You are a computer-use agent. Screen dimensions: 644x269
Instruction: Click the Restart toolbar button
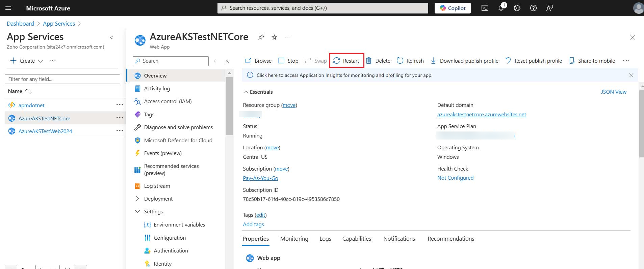pyautogui.click(x=346, y=61)
